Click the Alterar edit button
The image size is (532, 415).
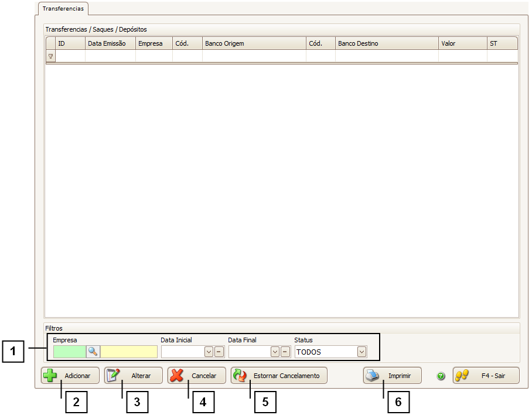pos(134,376)
